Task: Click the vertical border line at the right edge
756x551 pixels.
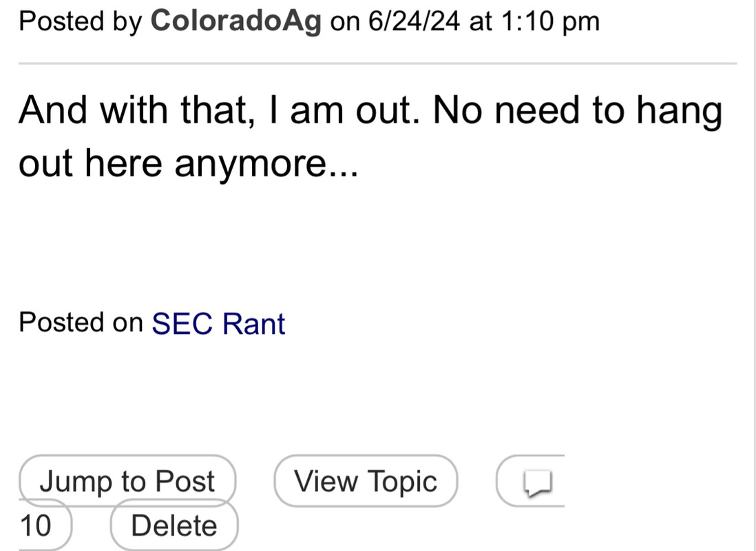Action: pos(753,275)
